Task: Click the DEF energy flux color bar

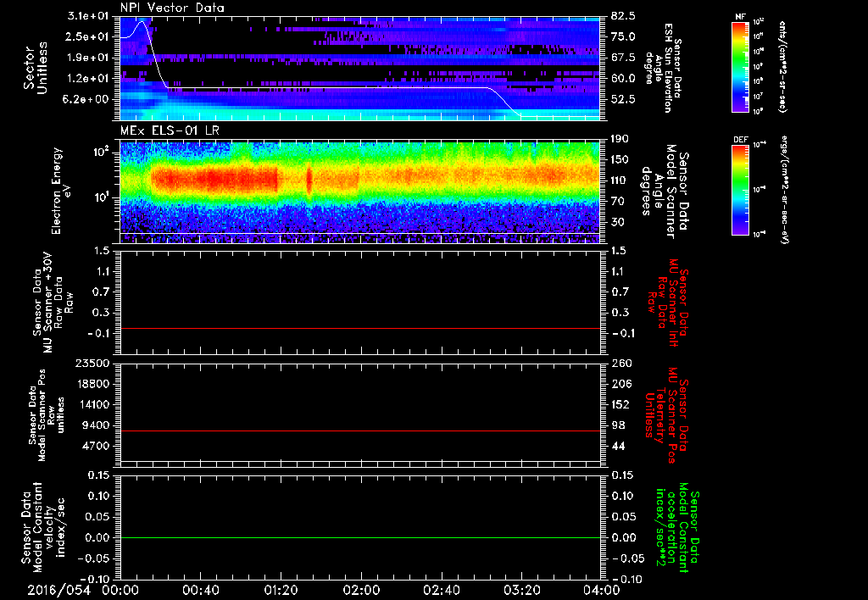Action: coord(740,190)
